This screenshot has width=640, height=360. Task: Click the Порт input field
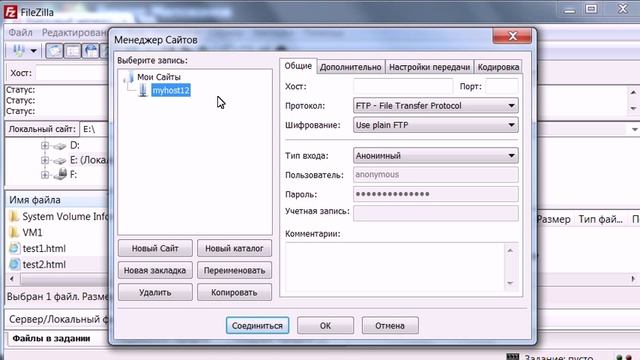tap(502, 86)
